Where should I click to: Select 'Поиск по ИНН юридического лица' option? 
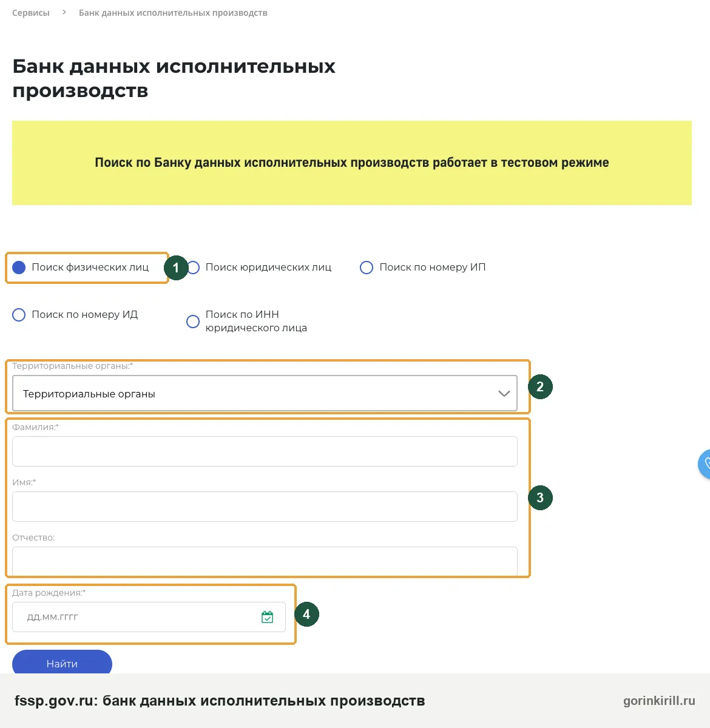click(193, 322)
